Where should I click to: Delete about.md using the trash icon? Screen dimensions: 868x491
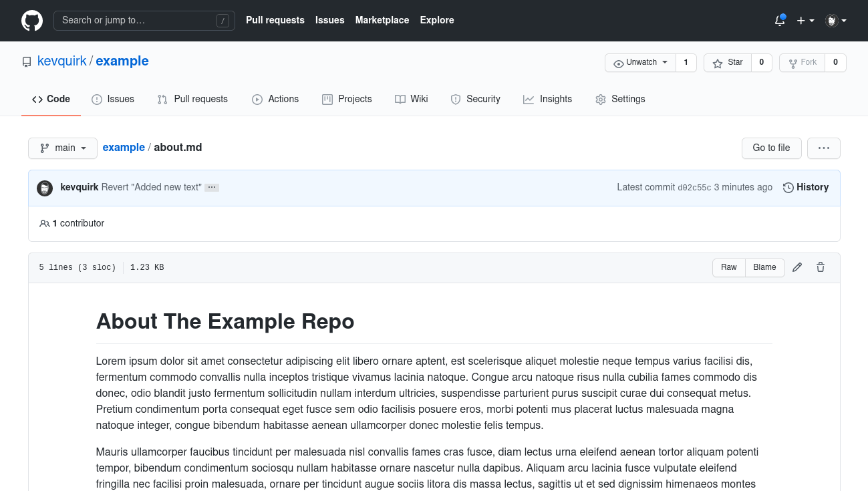pyautogui.click(x=820, y=267)
